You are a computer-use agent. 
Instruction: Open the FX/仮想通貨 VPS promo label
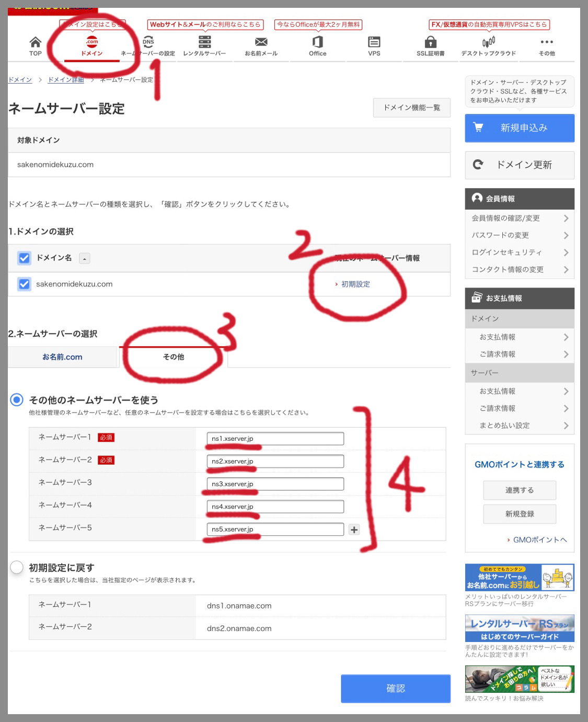tap(489, 25)
